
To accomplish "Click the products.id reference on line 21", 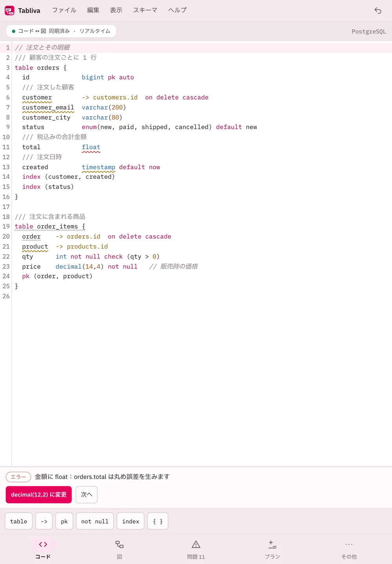I will click(87, 247).
